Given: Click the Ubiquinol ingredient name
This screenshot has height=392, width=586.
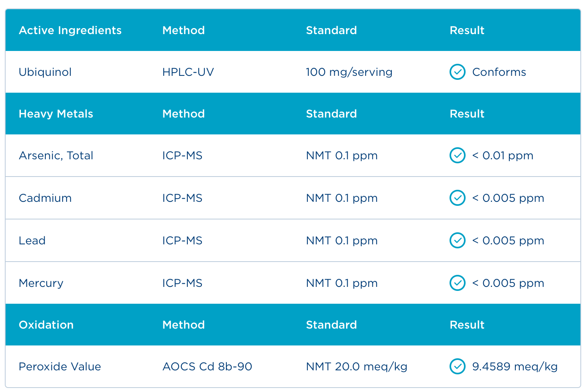Looking at the screenshot, I should coord(45,72).
